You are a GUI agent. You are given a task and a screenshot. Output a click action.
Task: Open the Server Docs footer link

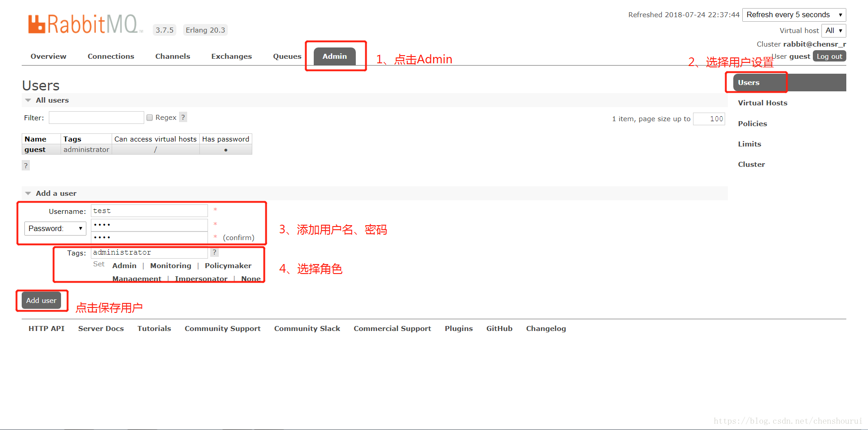point(101,329)
